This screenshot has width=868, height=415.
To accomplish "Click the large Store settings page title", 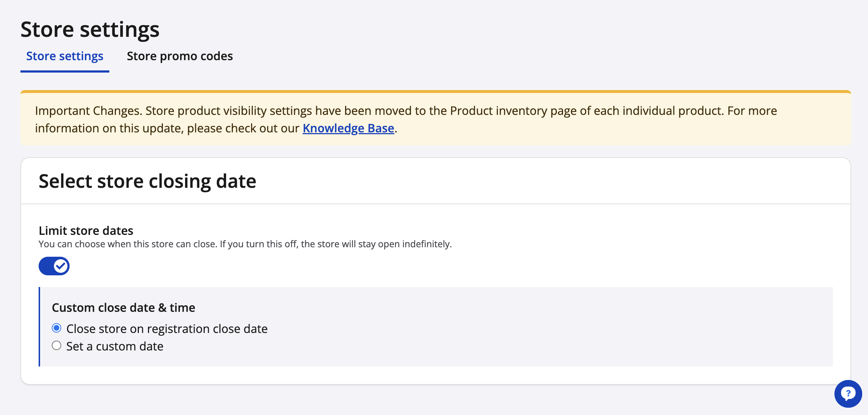I will [x=90, y=29].
